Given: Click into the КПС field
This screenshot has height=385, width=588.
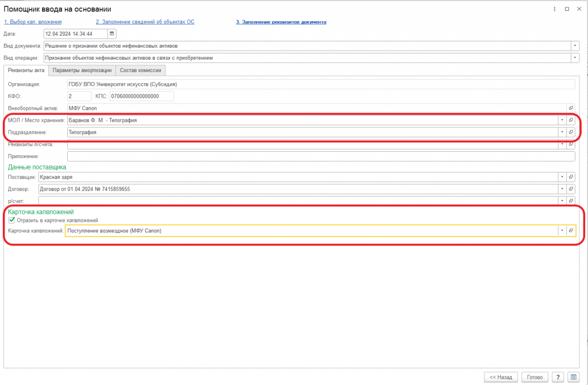Looking at the screenshot, I should (x=142, y=96).
